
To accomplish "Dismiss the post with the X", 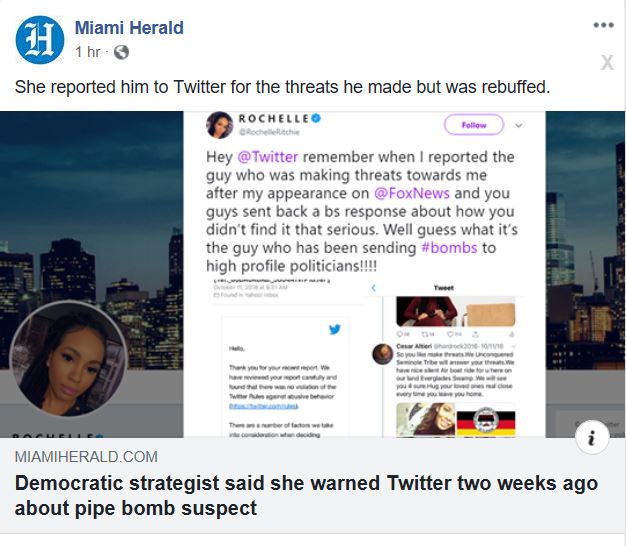I will [x=607, y=63].
